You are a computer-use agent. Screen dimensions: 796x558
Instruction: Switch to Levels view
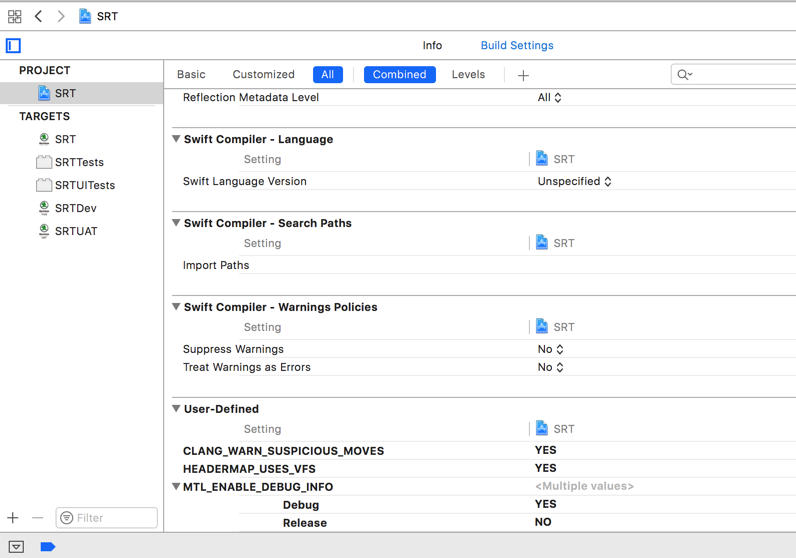tap(468, 74)
